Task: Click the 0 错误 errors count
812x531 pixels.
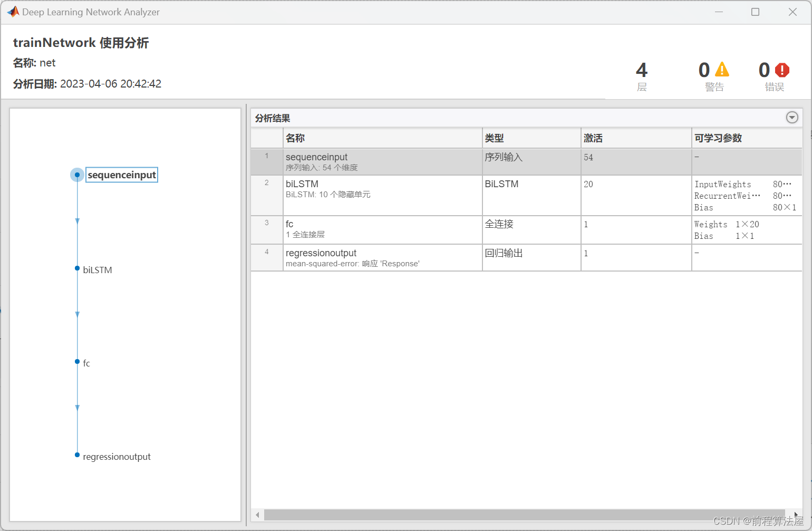Action: [x=774, y=76]
